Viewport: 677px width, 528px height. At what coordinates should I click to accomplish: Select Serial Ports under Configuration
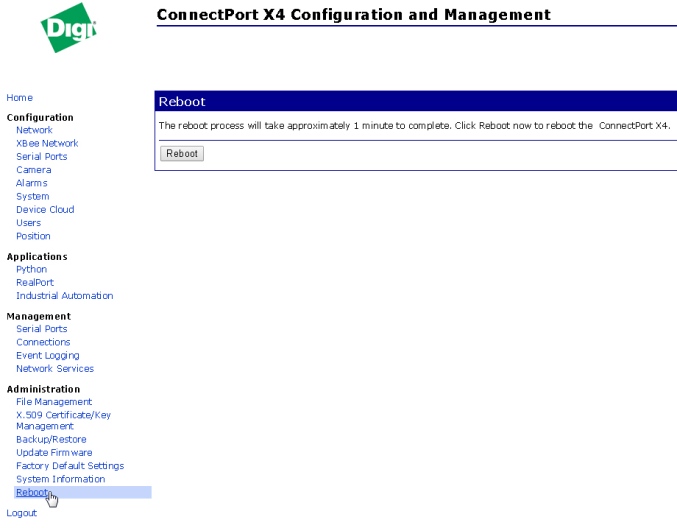pyautogui.click(x=42, y=157)
